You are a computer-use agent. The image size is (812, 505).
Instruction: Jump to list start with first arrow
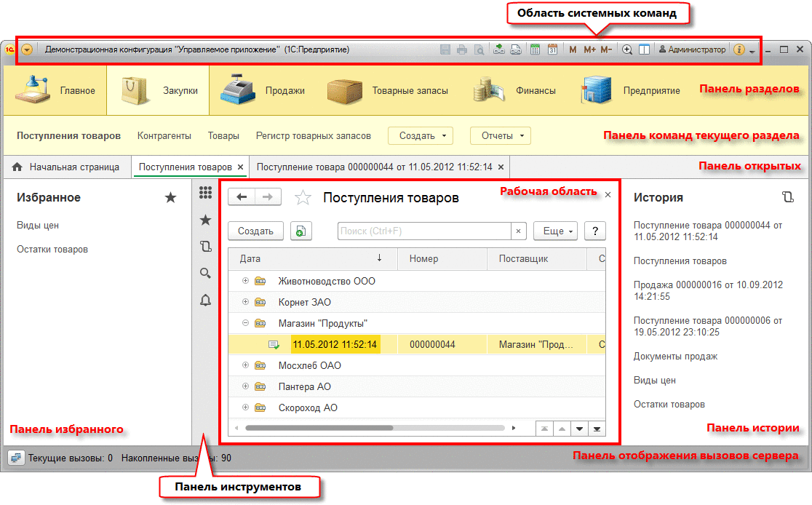click(544, 429)
